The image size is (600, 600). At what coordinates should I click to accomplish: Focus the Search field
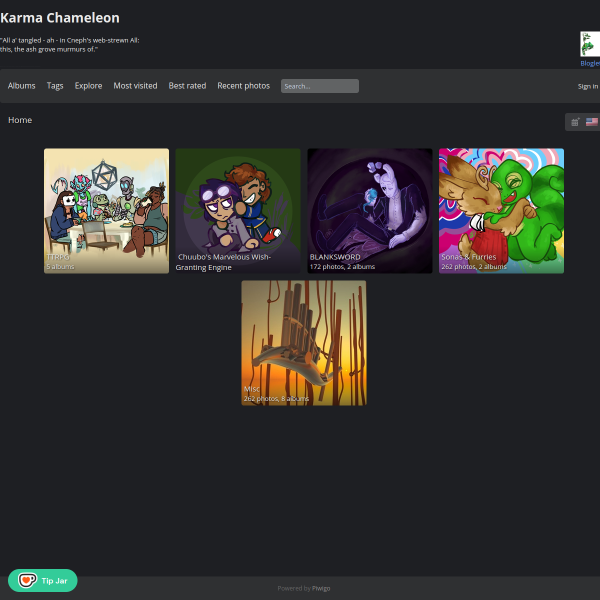pos(320,86)
